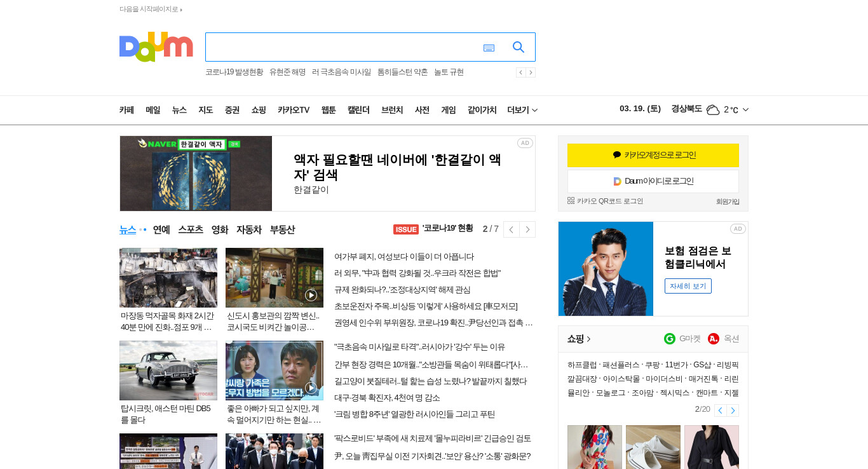
Task: Open the 카페 menu
Action: [x=126, y=110]
